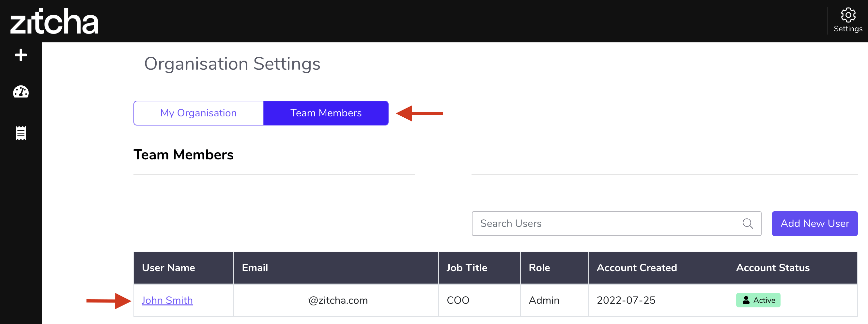Click the Active status badge
The width and height of the screenshot is (868, 324).
tap(758, 300)
